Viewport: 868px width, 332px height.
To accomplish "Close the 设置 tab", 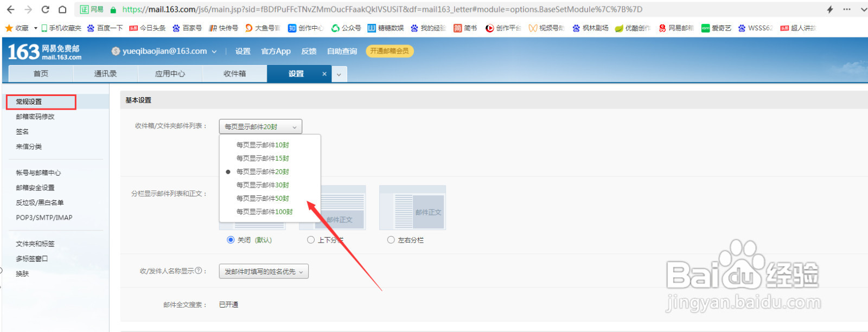I will tap(324, 74).
